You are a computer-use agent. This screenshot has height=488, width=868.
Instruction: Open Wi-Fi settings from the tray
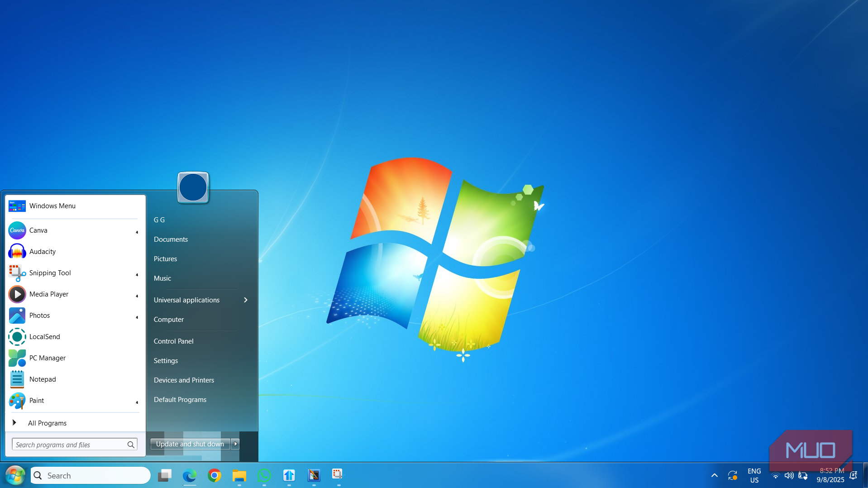pos(775,475)
